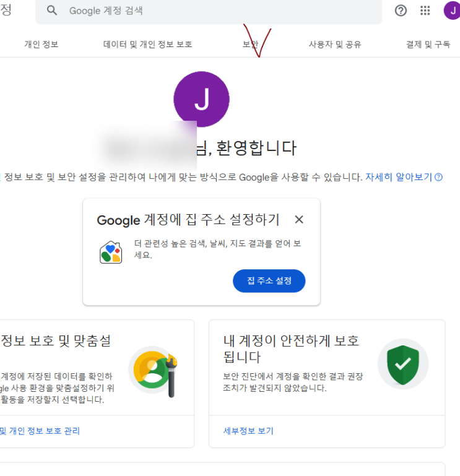Viewport: 460px width, 476px height.
Task: Open the 세부정보 보기 link
Action: [248, 431]
